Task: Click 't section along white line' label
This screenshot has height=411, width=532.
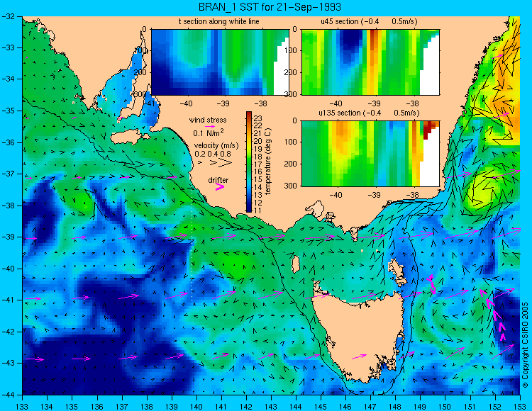Action: [219, 21]
